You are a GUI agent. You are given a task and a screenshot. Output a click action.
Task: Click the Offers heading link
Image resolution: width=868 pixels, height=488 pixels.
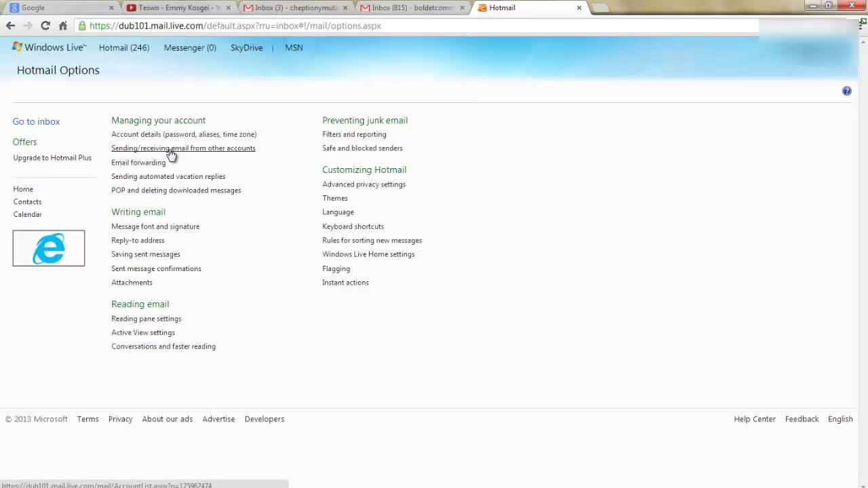(24, 142)
